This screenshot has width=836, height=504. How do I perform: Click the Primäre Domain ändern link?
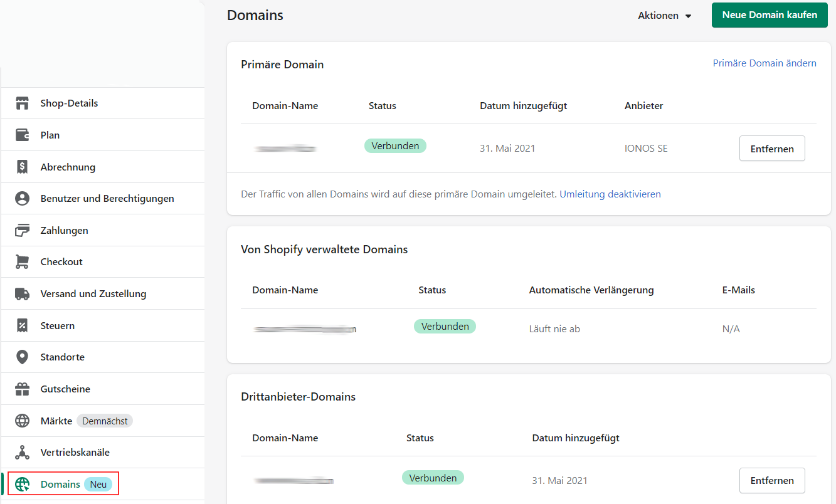[x=764, y=63]
